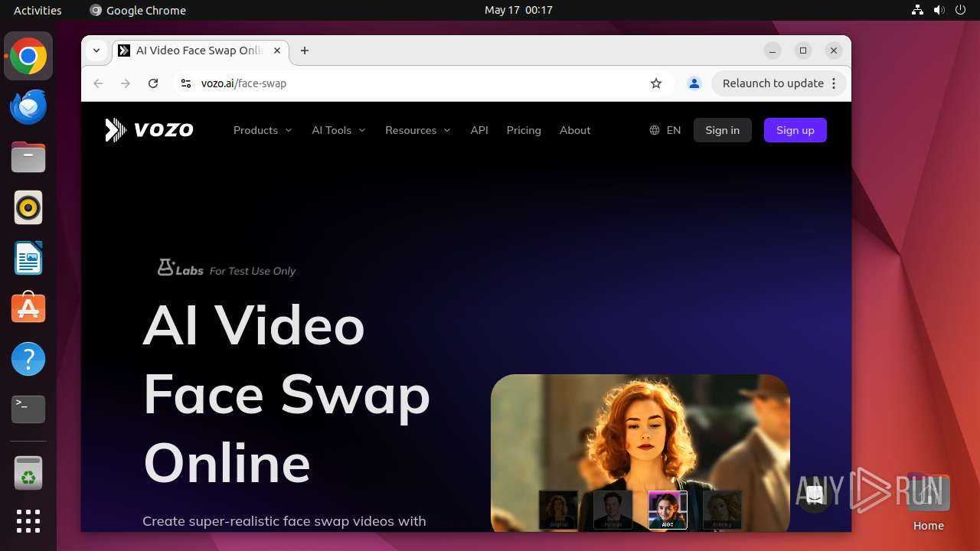Launch Thunderbird Mail from the dock
The image size is (980, 551).
[x=28, y=106]
